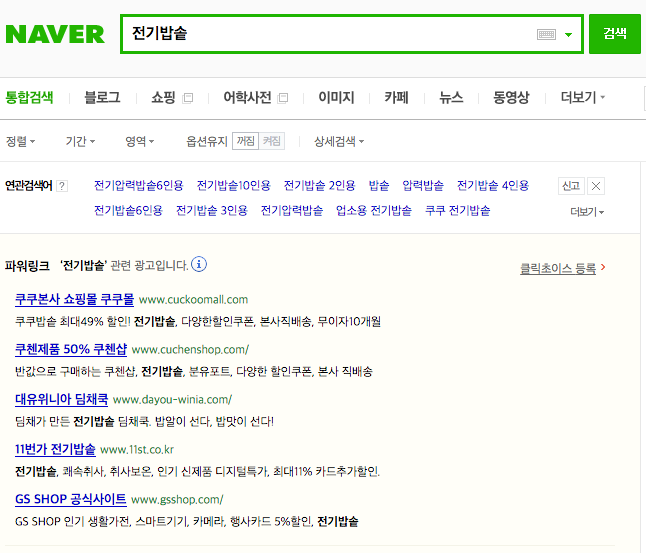Open the on-screen keyboard icon in search box
646x553 pixels.
tap(546, 34)
